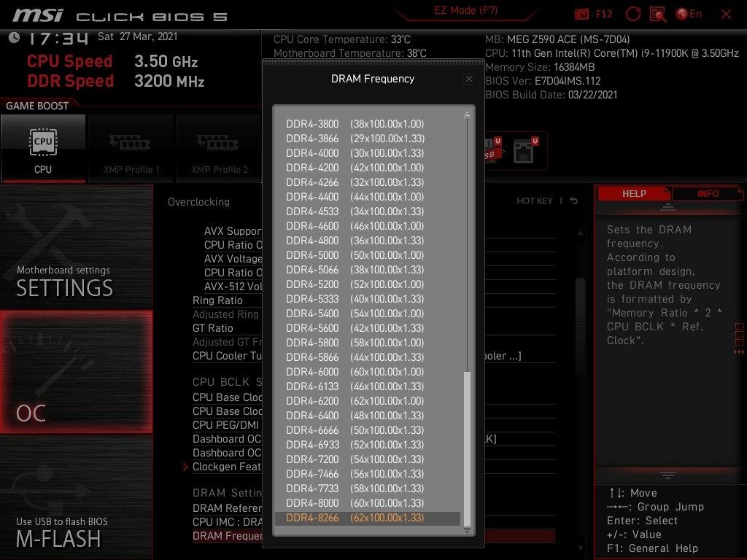Click the network boot device icon
Screen dimensions: 747x560
[x=524, y=151]
